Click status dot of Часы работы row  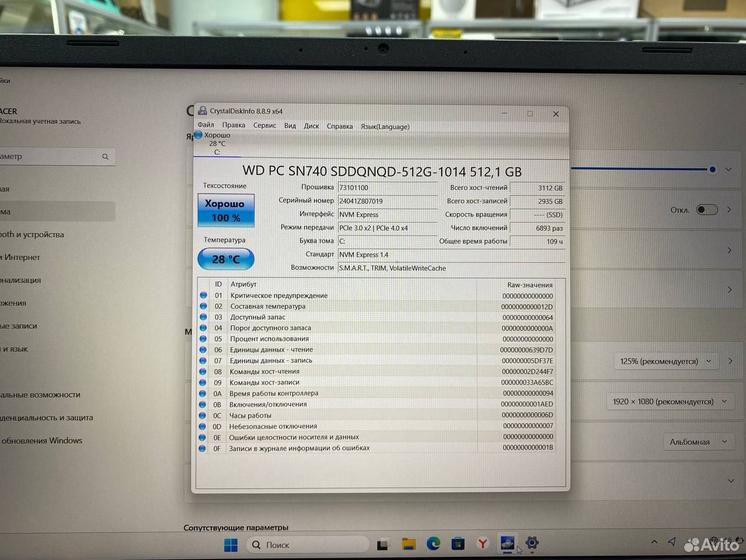[203, 415]
